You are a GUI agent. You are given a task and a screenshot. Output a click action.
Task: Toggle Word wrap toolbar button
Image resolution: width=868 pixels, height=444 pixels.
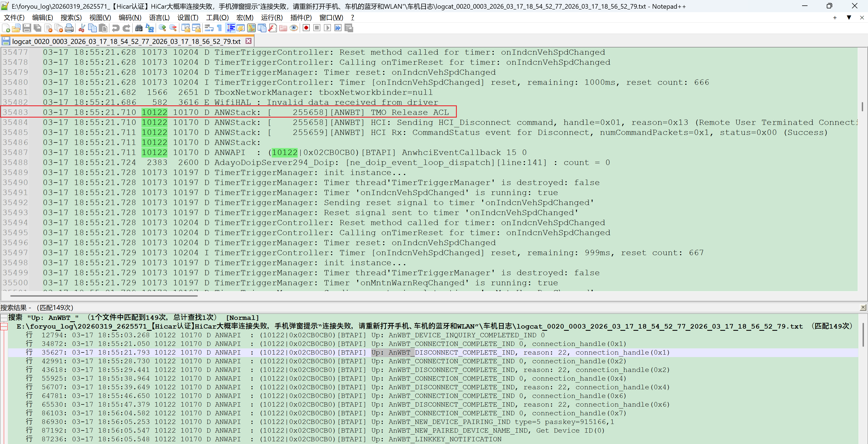click(x=209, y=28)
